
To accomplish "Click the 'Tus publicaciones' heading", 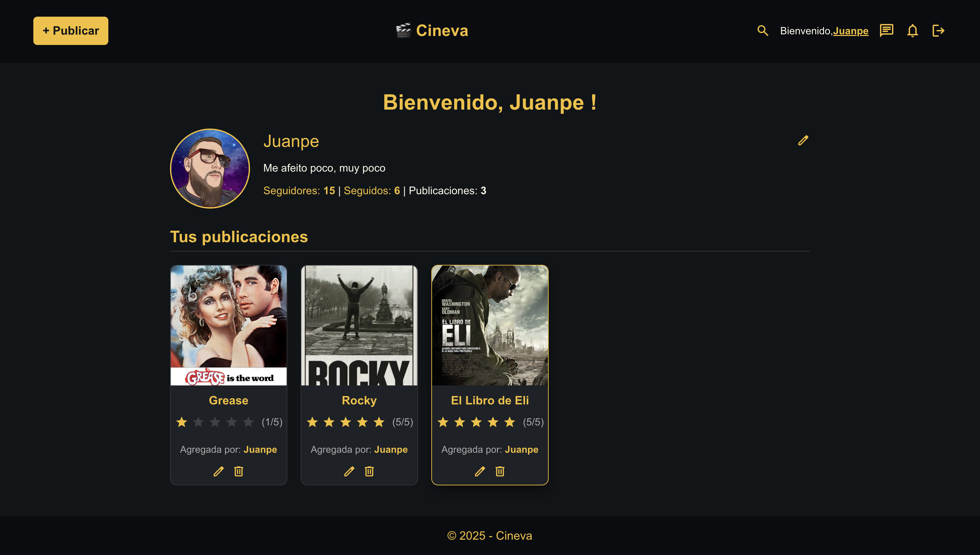I will [239, 237].
